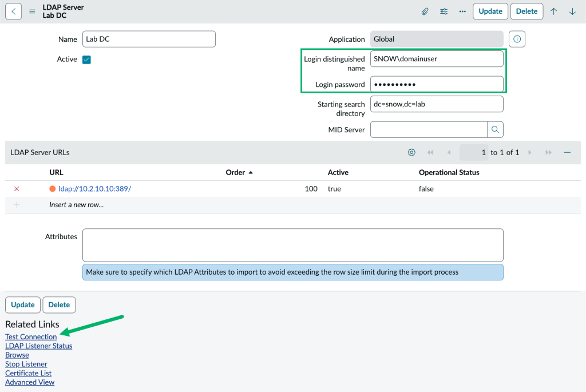Viewport: 586px width, 392px height.
Task: Go to previous page of URL list
Action: coord(449,152)
